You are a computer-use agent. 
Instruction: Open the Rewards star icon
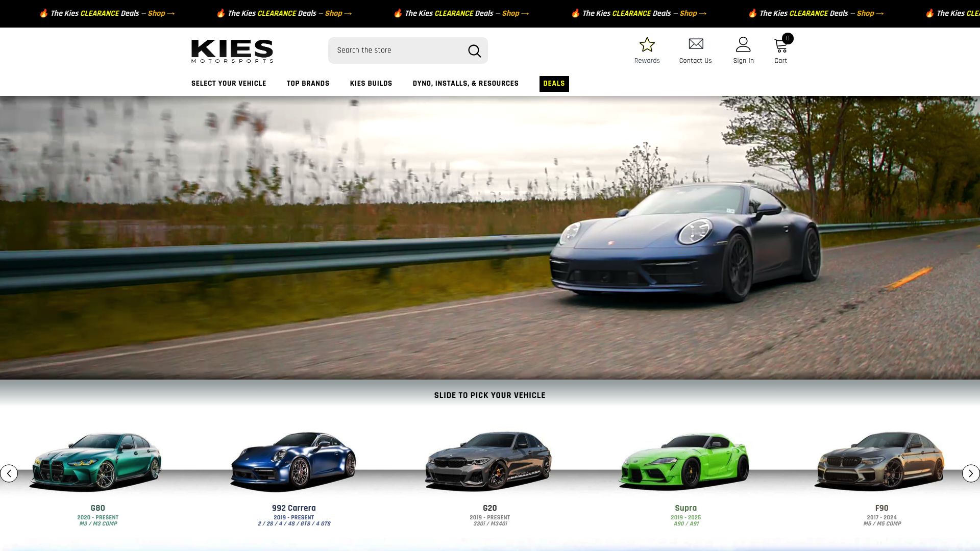pos(647,45)
